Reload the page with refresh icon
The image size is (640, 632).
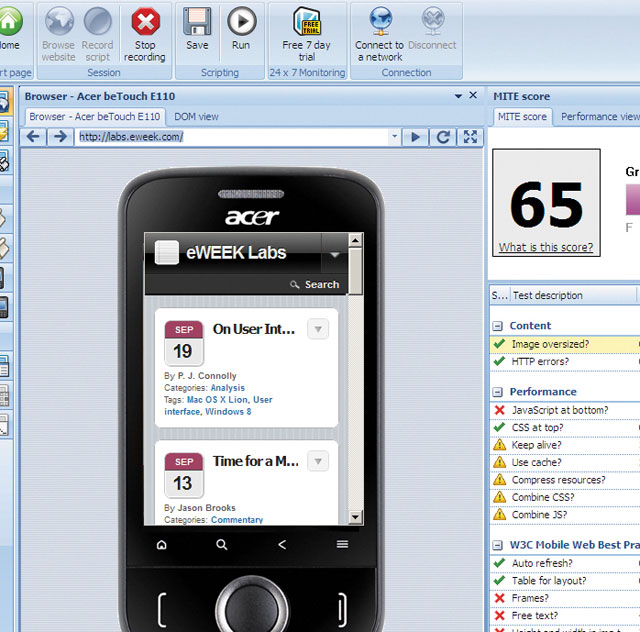coord(443,137)
